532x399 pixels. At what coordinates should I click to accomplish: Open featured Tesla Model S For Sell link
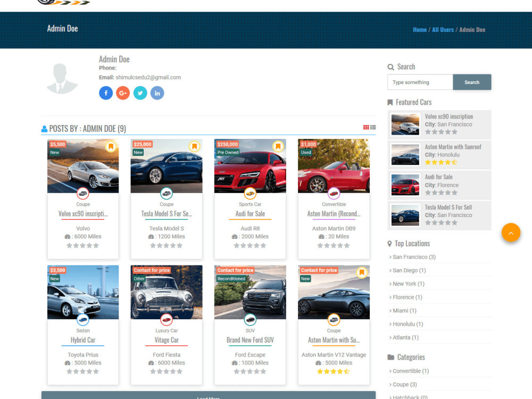[x=448, y=207]
